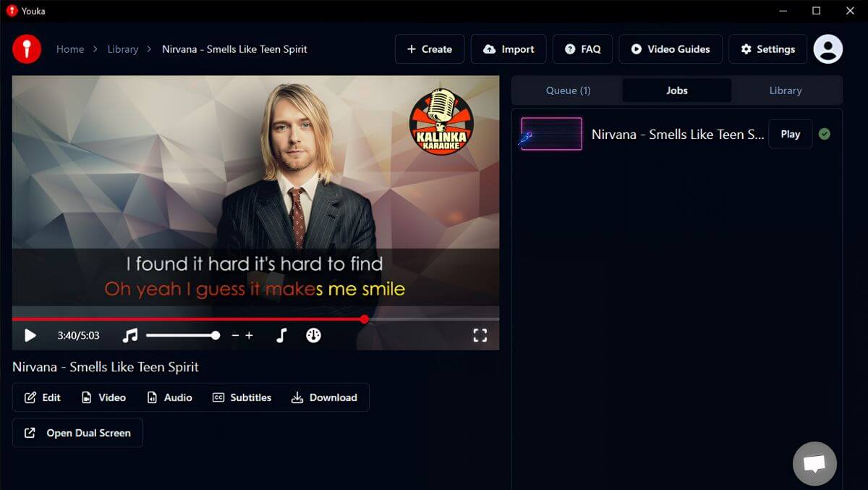Click the single music note icon
The height and width of the screenshot is (490, 868).
point(281,335)
